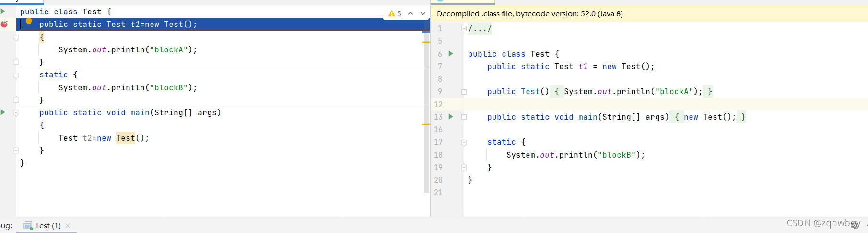868x233 pixels.
Task: Click folded /.../ text in decompiled file
Action: point(480,29)
